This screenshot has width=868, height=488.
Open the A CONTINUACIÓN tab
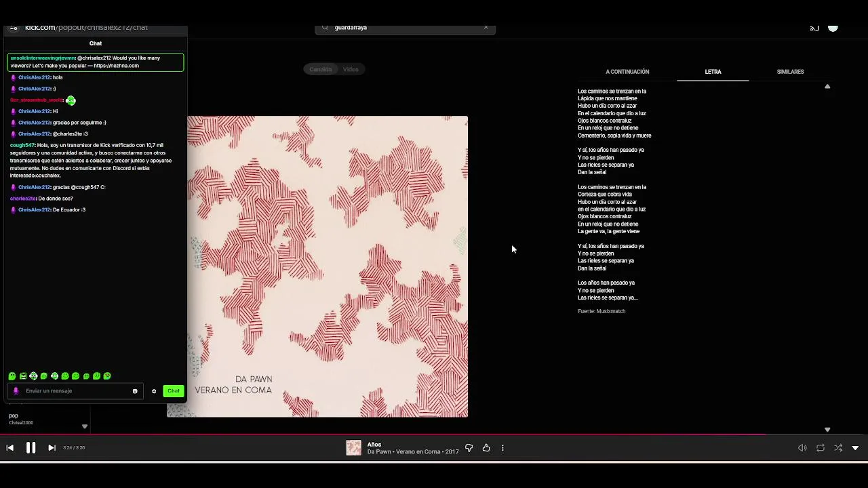[627, 72]
